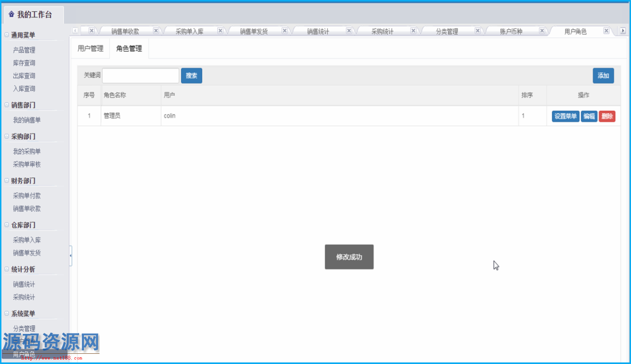The height and width of the screenshot is (364, 631).
Task: Open 库存查询 in the sidebar
Action: pos(24,63)
